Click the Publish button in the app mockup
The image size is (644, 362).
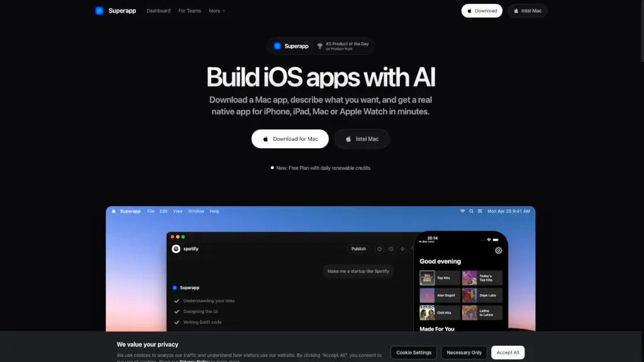[358, 249]
